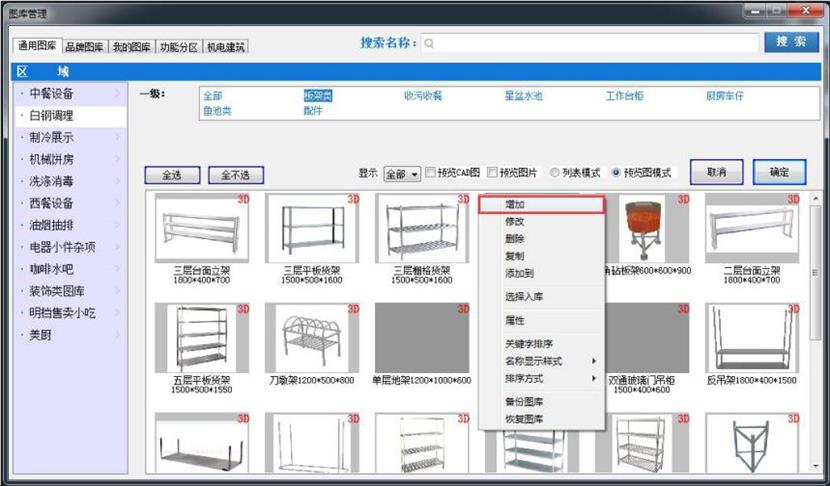Choose 删除 from the context menu

[542, 239]
